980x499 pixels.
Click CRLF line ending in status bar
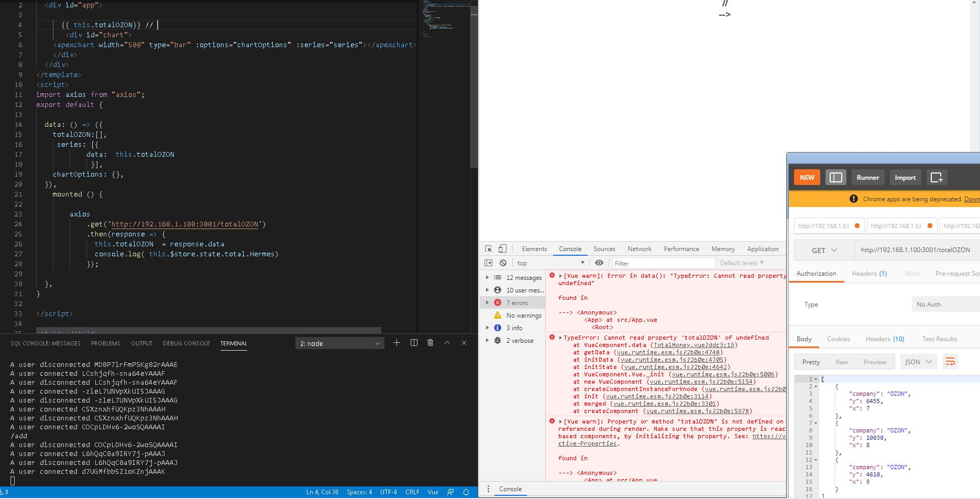point(412,492)
